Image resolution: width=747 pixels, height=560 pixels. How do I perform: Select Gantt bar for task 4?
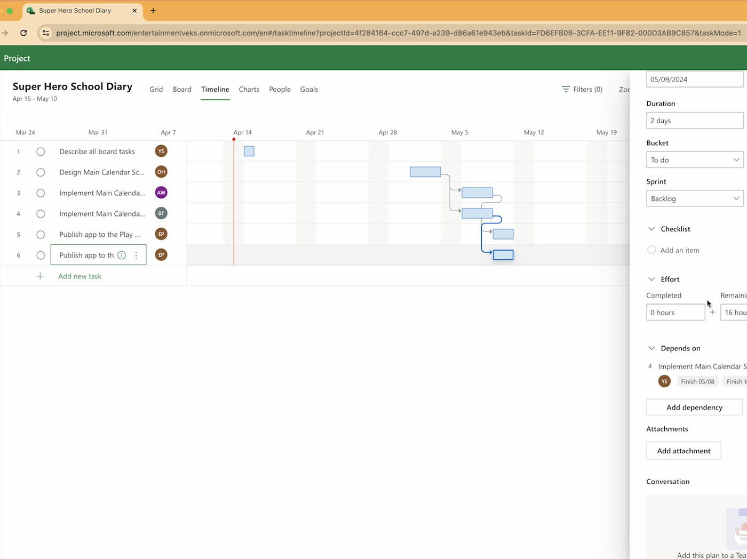click(477, 213)
